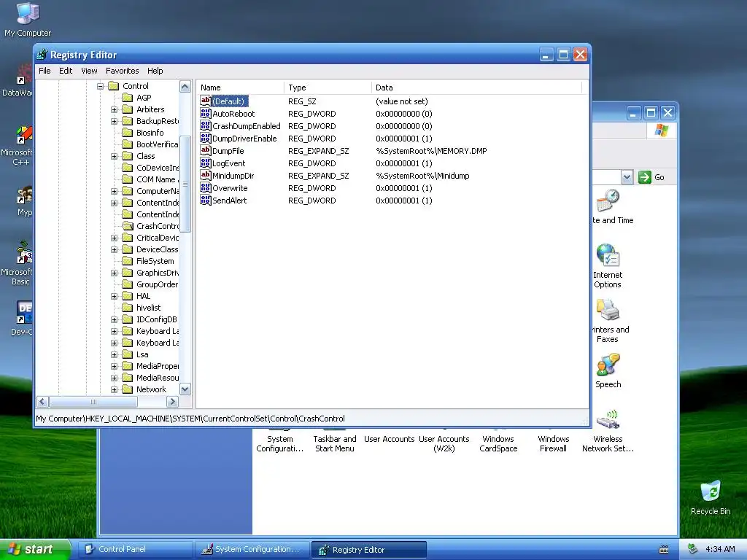Viewport: 747px width, 560px height.
Task: Open the Favorites menu
Action: 123,71
